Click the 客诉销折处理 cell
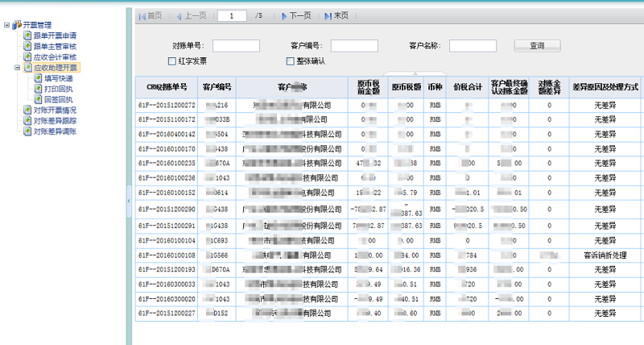Image resolution: width=644 pixels, height=345 pixels. (605, 256)
